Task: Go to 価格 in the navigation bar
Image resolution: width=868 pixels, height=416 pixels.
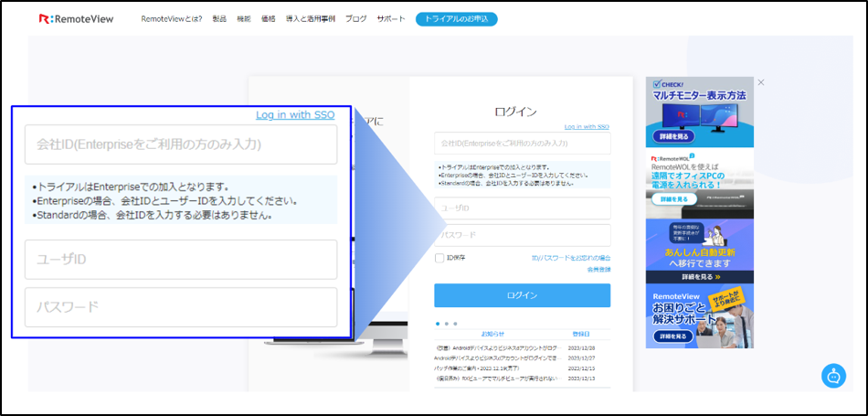Action: (x=268, y=19)
